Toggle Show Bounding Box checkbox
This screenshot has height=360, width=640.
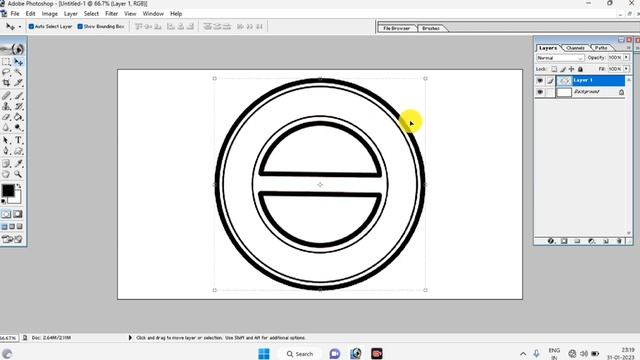[80, 27]
